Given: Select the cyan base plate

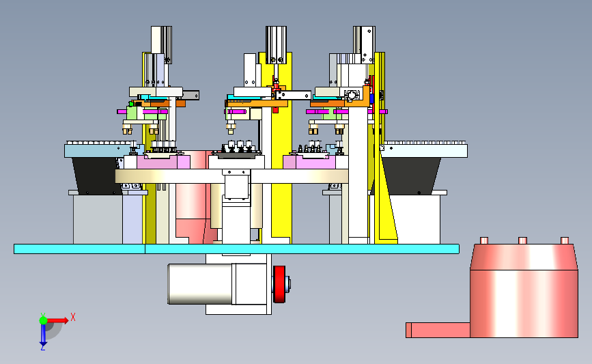Looking at the screenshot, I should click(236, 249).
